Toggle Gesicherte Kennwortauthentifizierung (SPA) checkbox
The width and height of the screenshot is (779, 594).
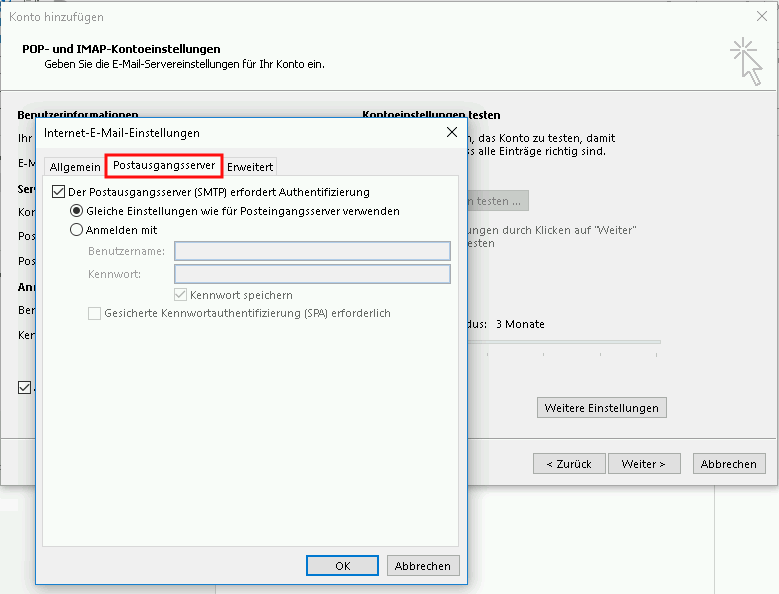[x=94, y=313]
